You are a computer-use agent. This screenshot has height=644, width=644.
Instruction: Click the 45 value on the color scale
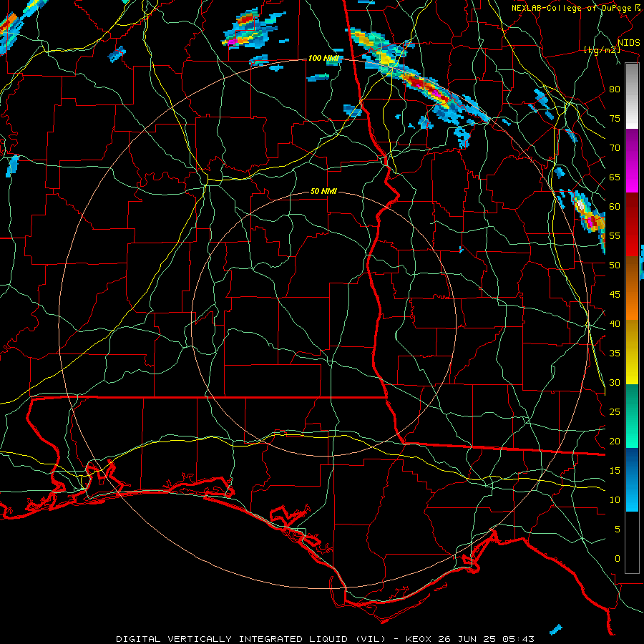click(615, 295)
